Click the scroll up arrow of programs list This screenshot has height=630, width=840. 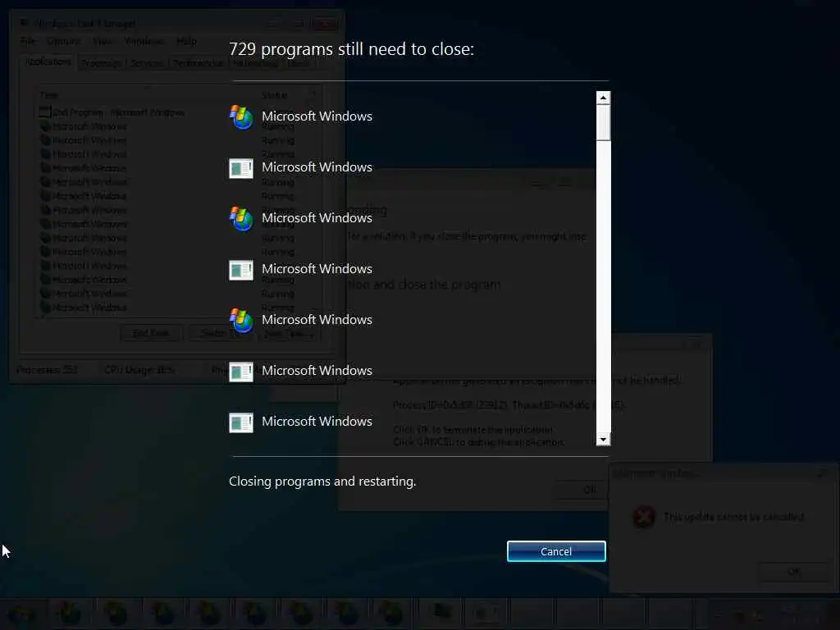[x=603, y=98]
